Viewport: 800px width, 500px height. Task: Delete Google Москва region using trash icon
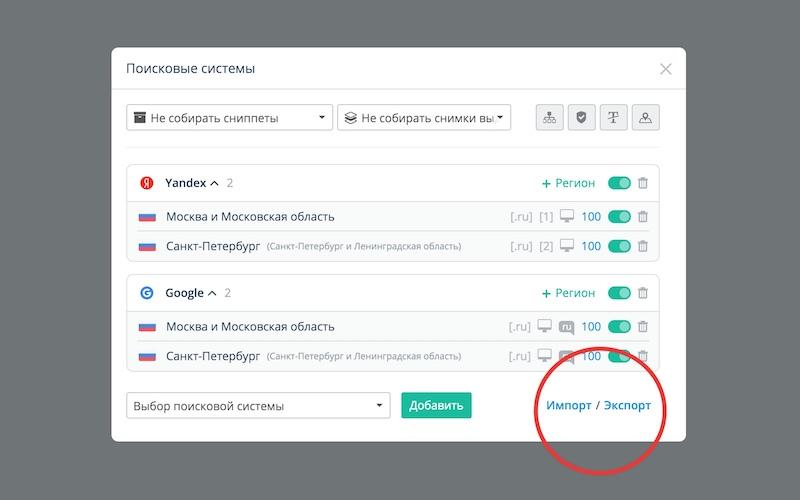click(643, 326)
